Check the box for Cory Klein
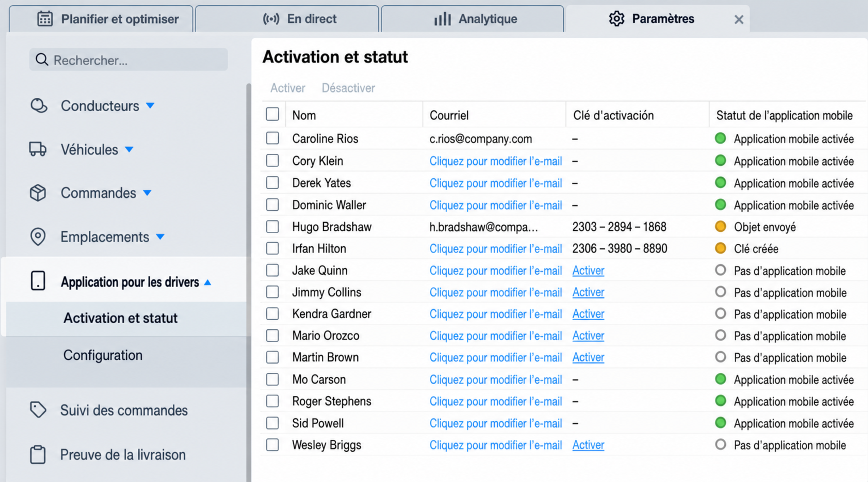The image size is (868, 482). (x=272, y=161)
